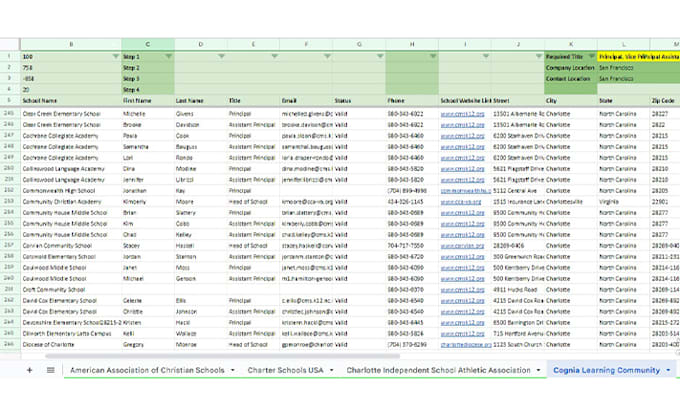
Task: Select the Company Location label cell
Action: (x=571, y=68)
